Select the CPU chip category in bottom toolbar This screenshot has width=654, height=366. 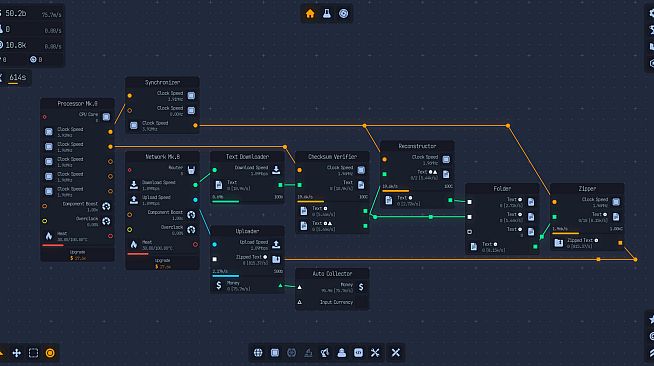coord(275,353)
